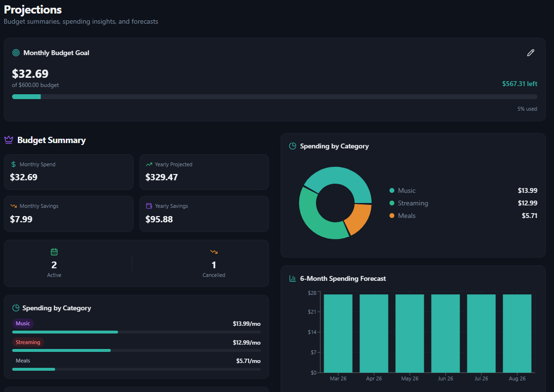Open the budget goal editor with the pencil icon
554x392 pixels.
[x=531, y=53]
